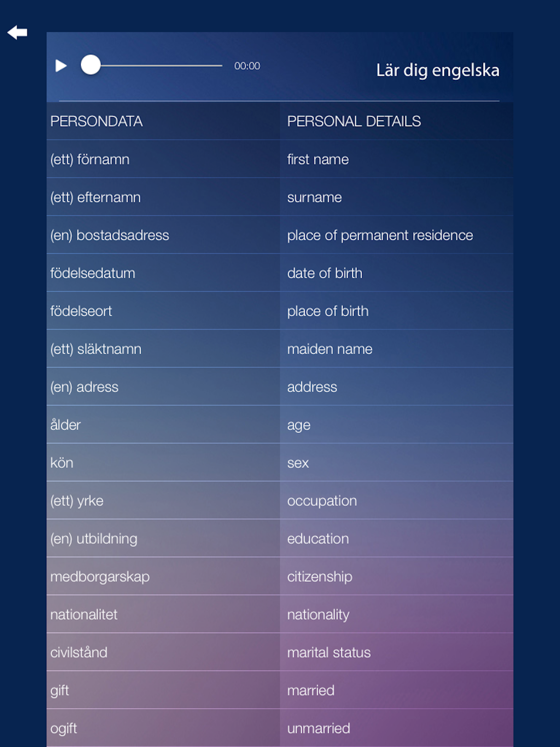Play the audio lesson

(x=61, y=66)
